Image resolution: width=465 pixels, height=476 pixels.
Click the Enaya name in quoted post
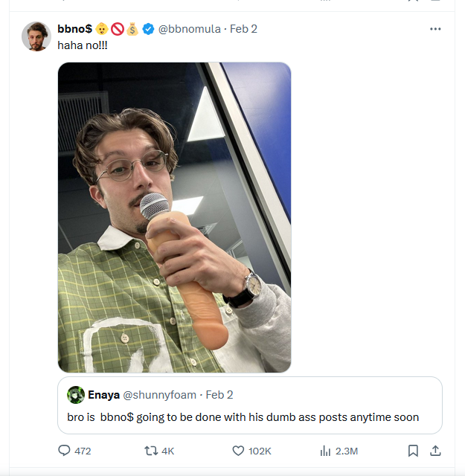(x=103, y=394)
